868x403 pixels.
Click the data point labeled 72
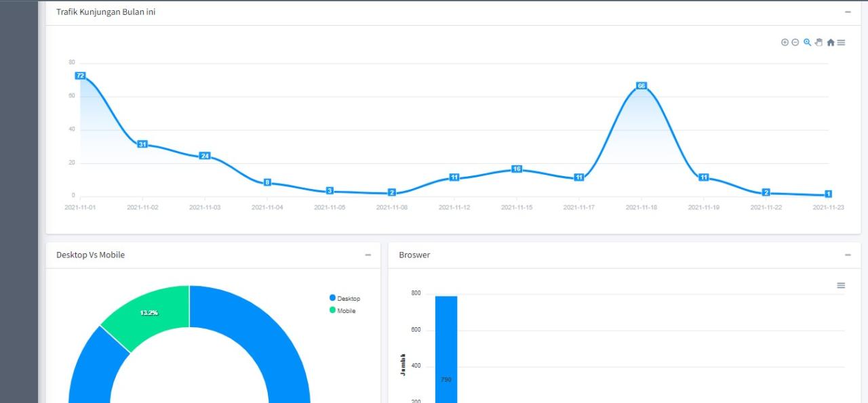pos(80,76)
